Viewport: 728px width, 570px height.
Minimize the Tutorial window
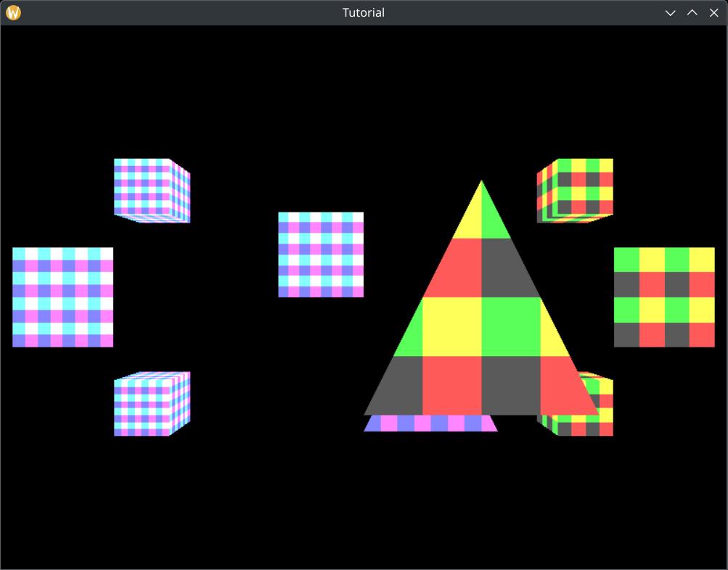(x=670, y=12)
